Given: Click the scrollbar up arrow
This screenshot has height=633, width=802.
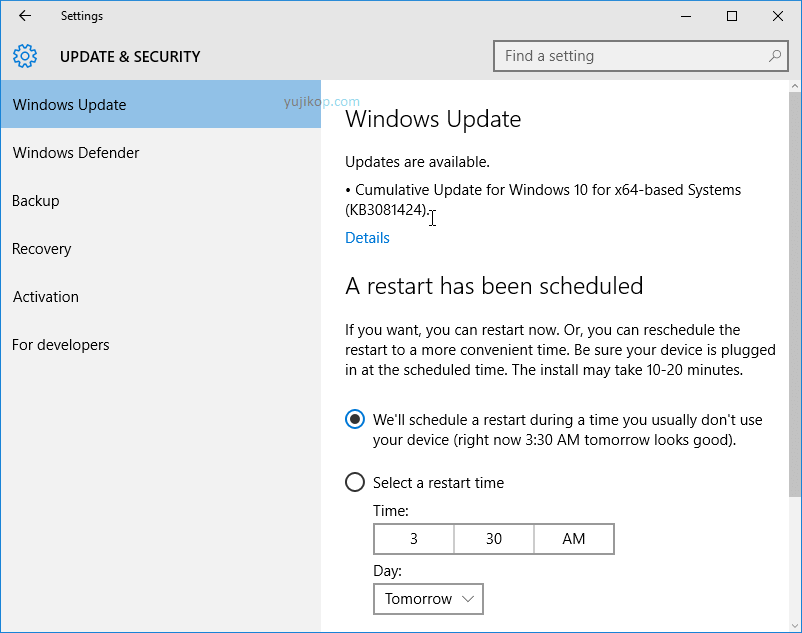Looking at the screenshot, I should tap(795, 86).
